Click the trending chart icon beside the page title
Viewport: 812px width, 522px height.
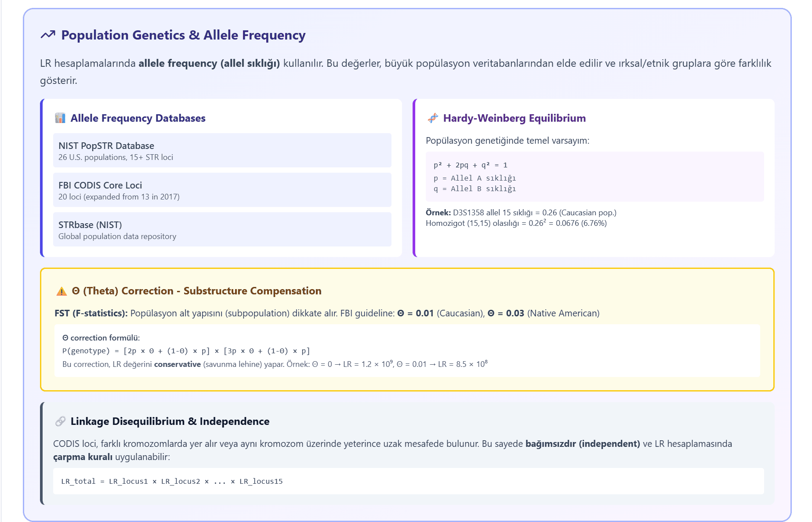click(x=48, y=35)
